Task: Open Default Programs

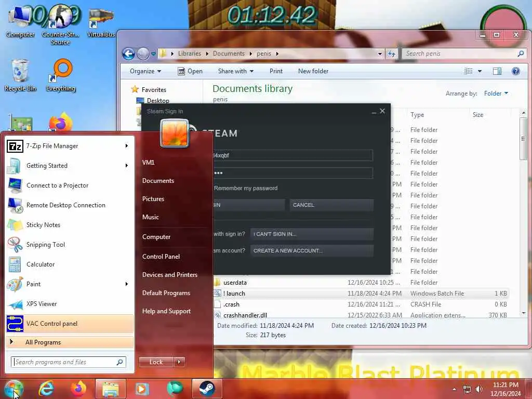Action: click(166, 293)
